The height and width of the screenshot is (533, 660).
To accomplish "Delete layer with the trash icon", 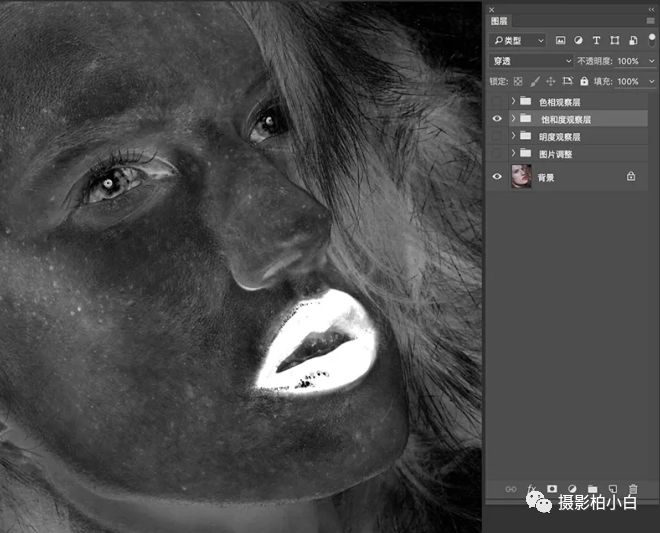I will pos(632,489).
